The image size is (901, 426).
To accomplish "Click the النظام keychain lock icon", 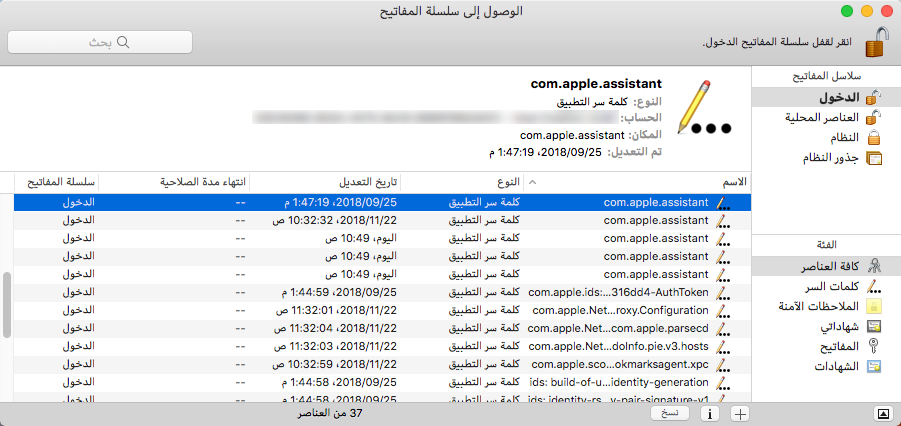I will [x=873, y=138].
